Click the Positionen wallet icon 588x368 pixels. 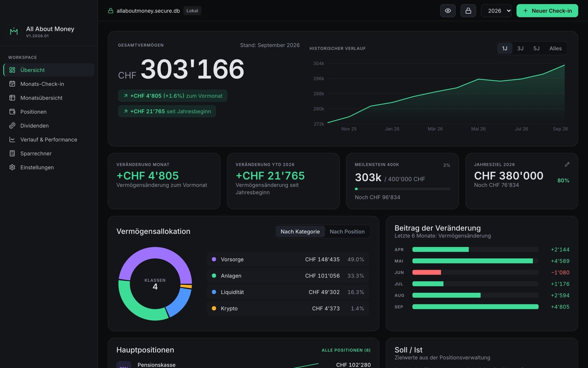click(12, 112)
